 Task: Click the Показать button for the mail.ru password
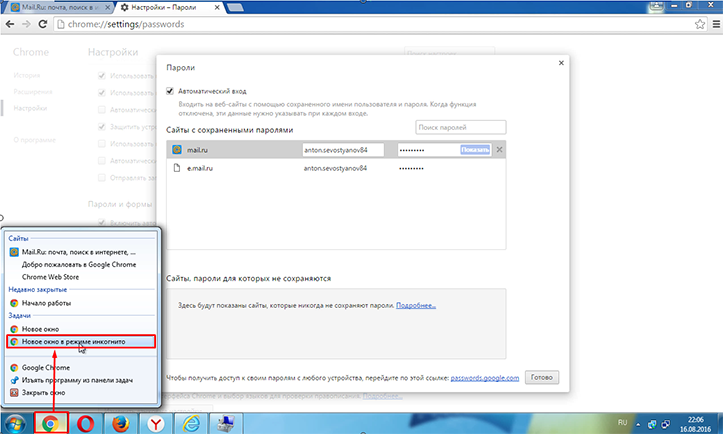[x=475, y=149]
